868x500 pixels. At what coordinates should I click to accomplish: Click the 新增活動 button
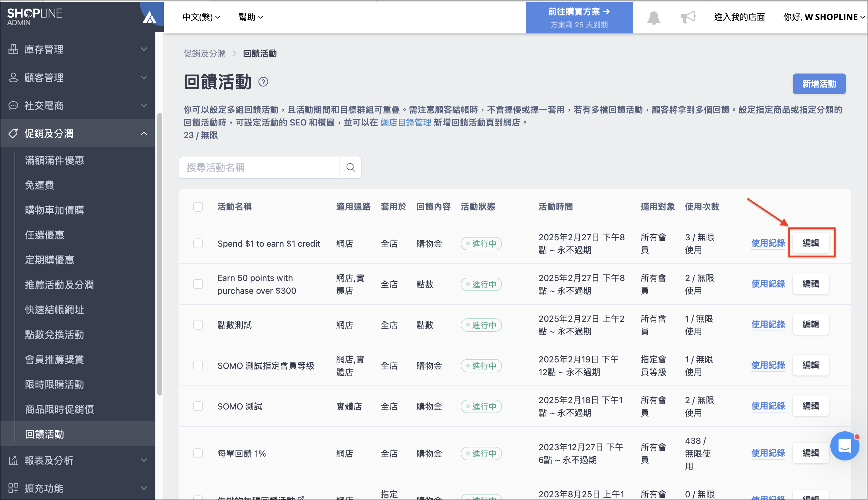click(x=819, y=84)
